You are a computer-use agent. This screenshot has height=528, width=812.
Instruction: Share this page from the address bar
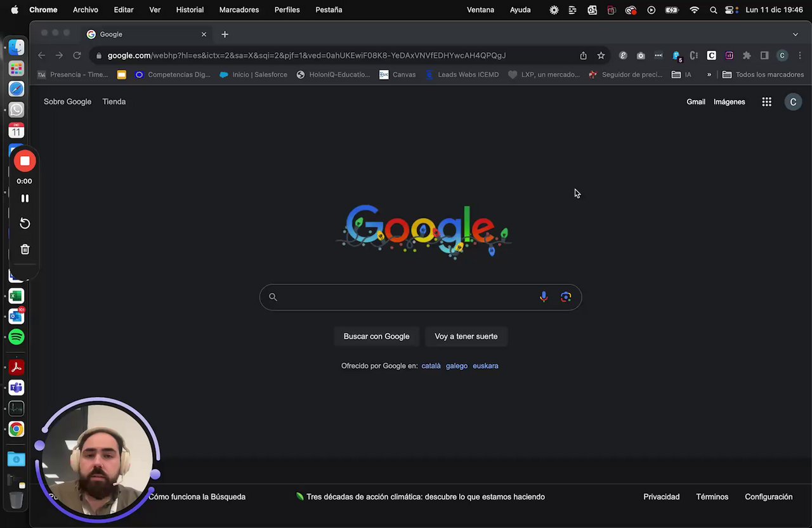583,55
